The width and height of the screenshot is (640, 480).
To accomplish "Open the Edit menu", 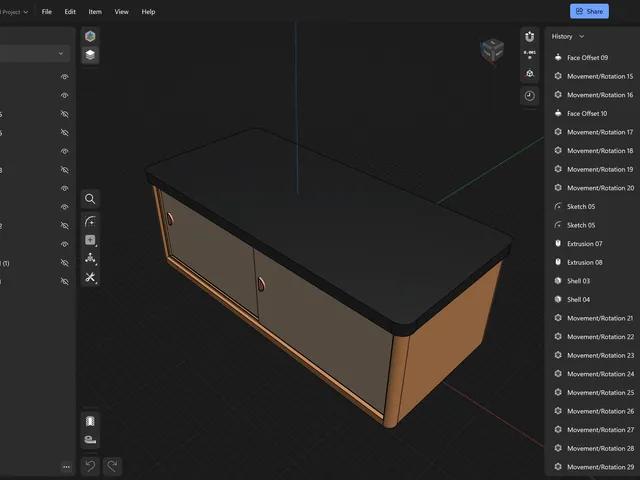I will [x=70, y=12].
